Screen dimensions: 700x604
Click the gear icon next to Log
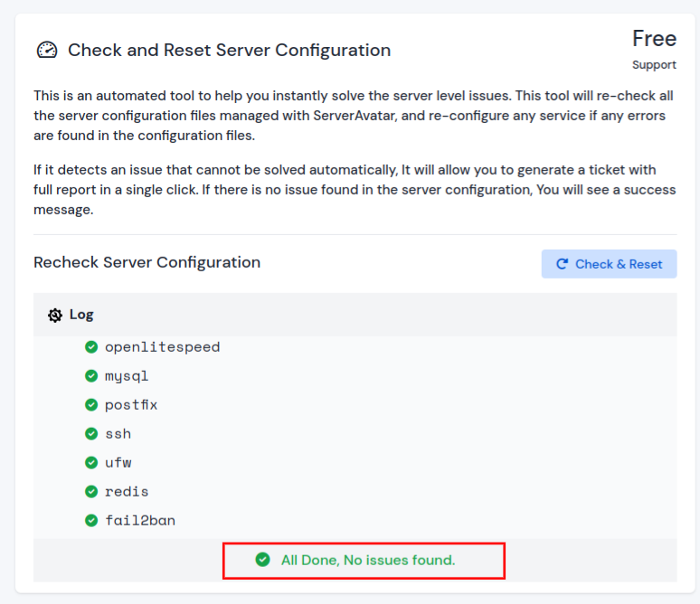55,315
